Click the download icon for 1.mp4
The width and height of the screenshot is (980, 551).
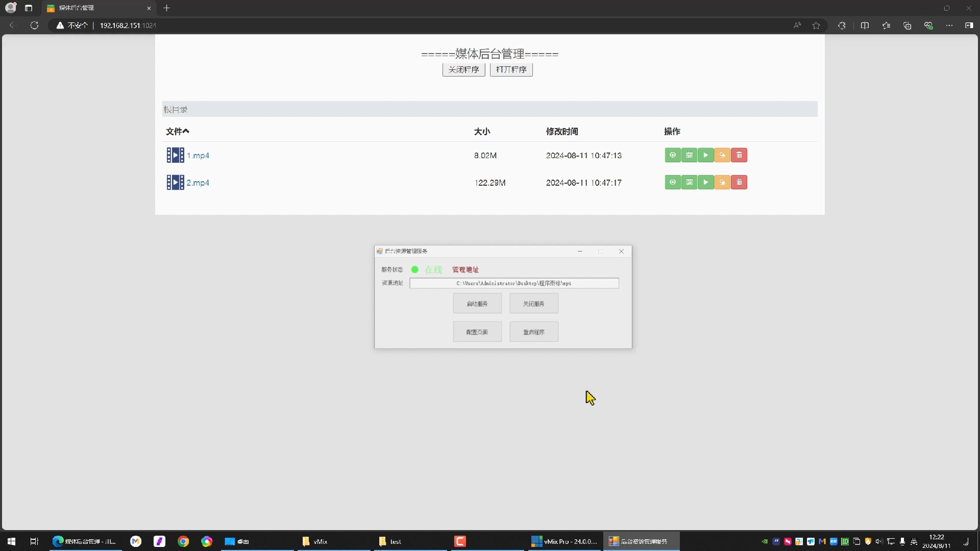[x=673, y=155]
